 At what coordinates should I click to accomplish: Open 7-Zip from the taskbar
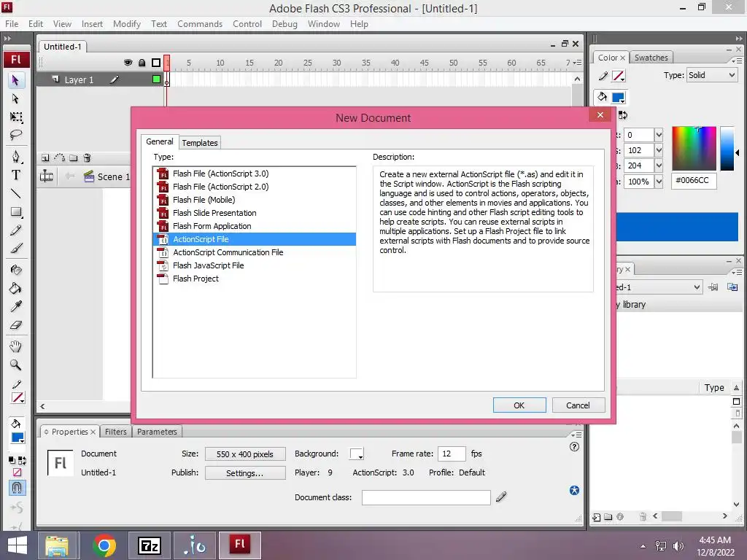149,545
